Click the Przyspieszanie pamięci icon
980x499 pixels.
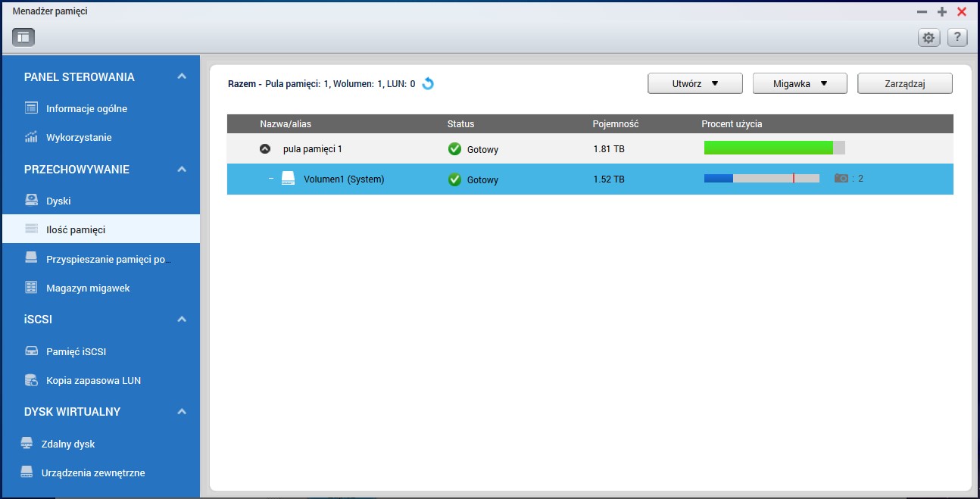31,258
